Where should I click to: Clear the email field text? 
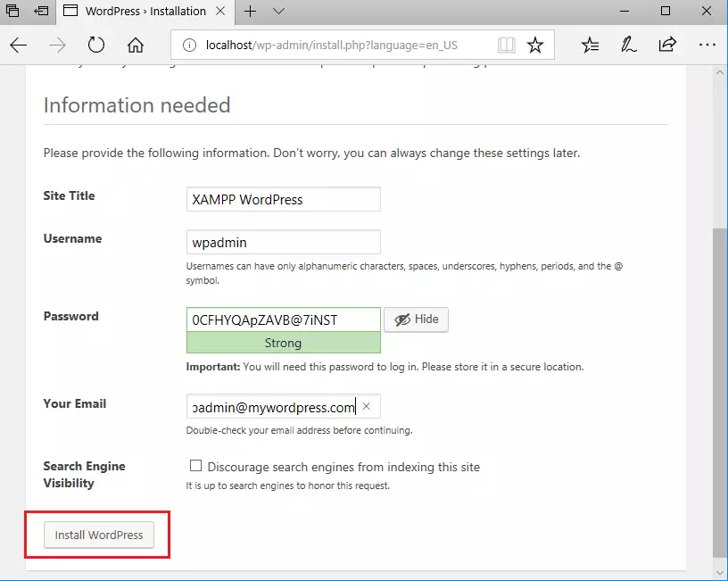[367, 406]
